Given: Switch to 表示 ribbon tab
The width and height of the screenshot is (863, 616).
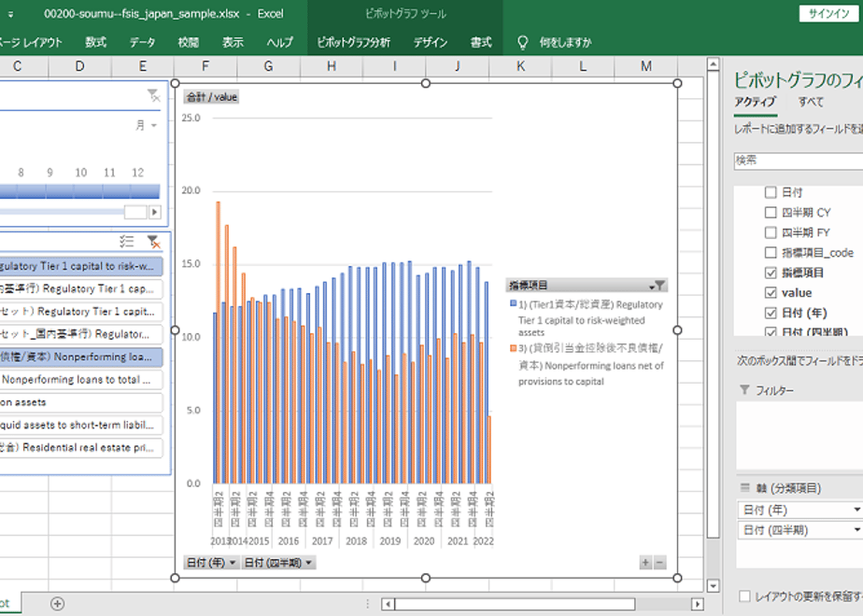Looking at the screenshot, I should [233, 42].
